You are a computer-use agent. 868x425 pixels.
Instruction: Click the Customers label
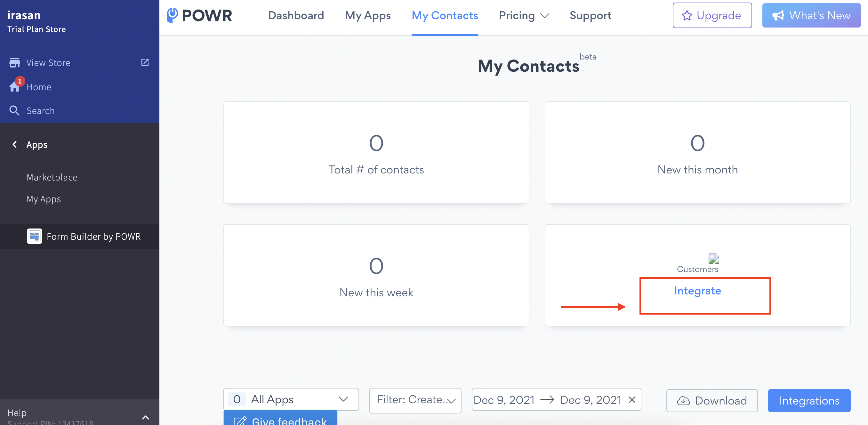coord(697,269)
